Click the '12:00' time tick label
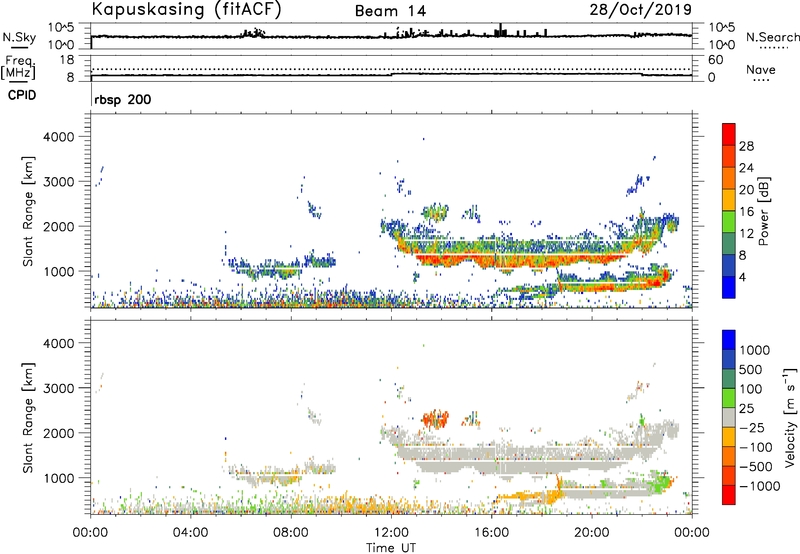This screenshot has height=554, width=800. [x=391, y=533]
